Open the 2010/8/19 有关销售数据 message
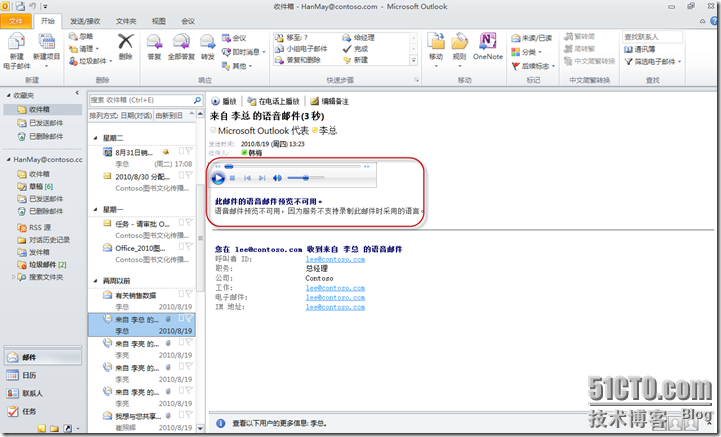721x437 pixels. (142, 301)
